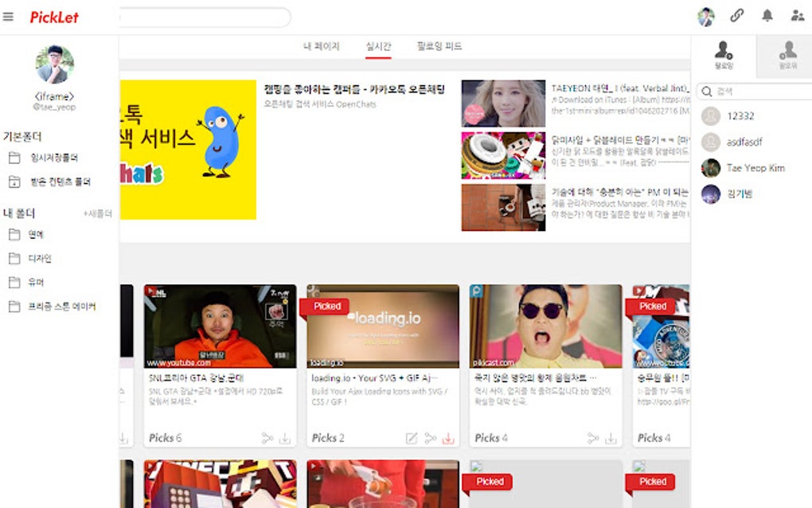Open the yellow OpenChats featured banner image

188,150
